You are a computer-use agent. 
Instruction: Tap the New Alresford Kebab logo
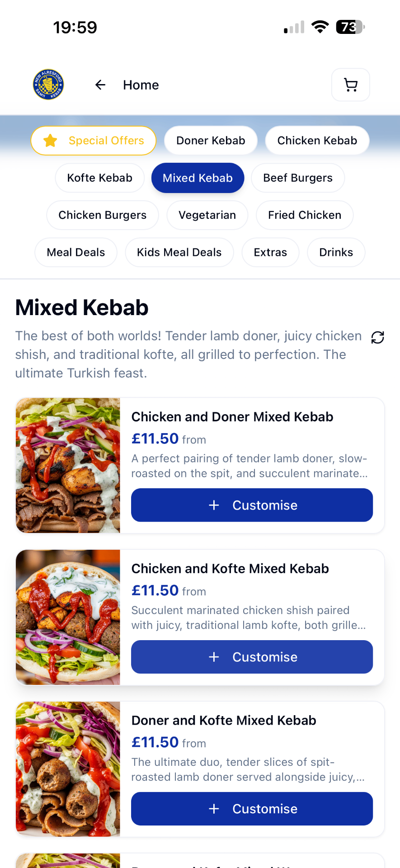pyautogui.click(x=48, y=85)
